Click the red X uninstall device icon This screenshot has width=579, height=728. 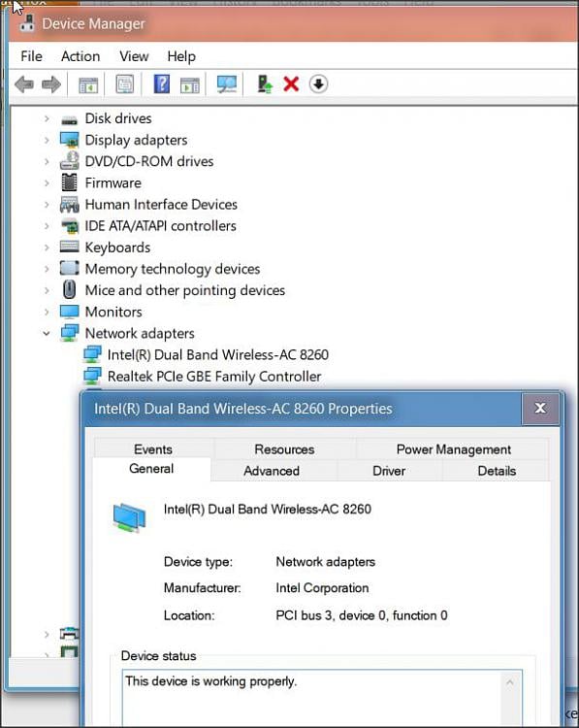[291, 84]
